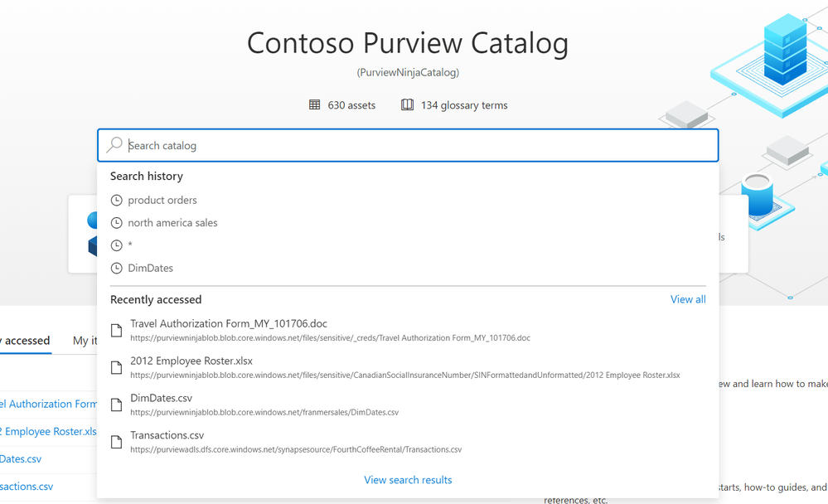828x504 pixels.
Task: Click the Travel Authorization Form blob URL
Action: click(330, 338)
